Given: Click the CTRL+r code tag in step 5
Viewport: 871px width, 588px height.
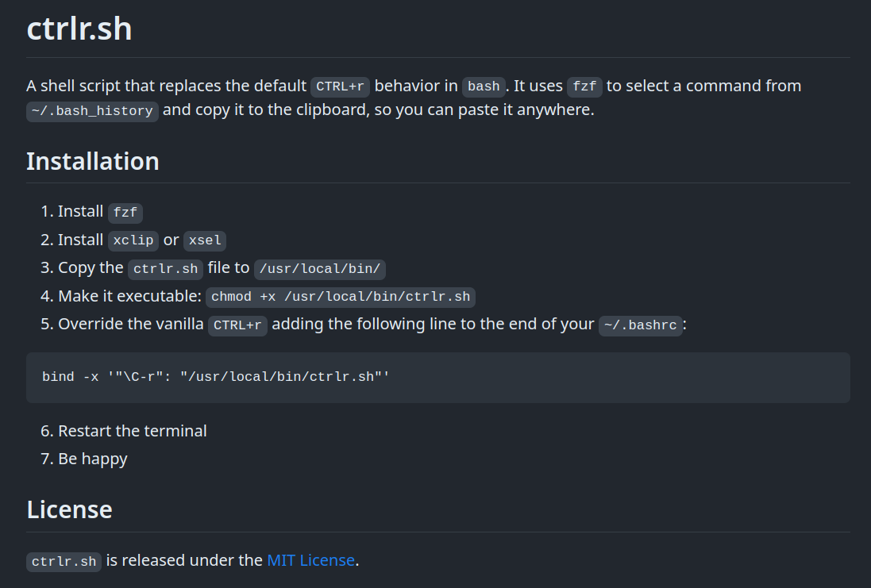Looking at the screenshot, I should pyautogui.click(x=237, y=325).
